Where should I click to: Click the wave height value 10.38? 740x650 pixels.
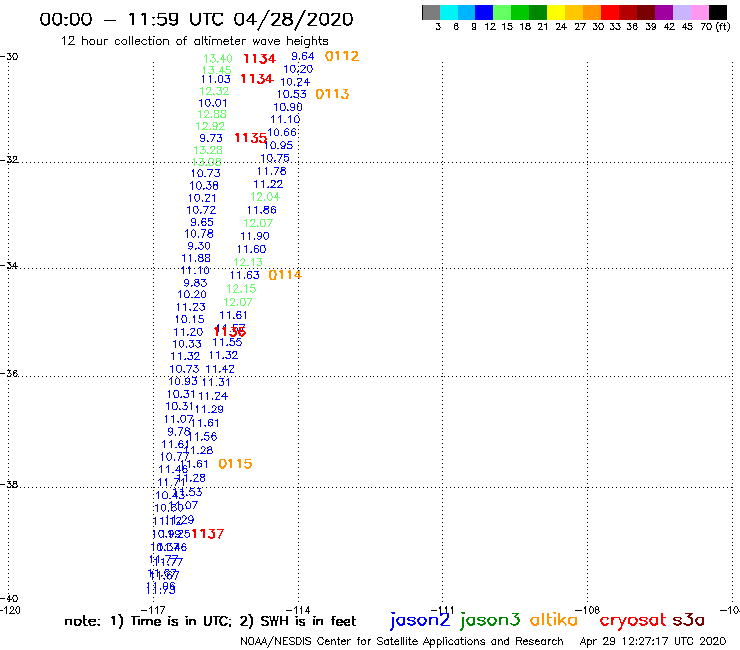pos(204,186)
